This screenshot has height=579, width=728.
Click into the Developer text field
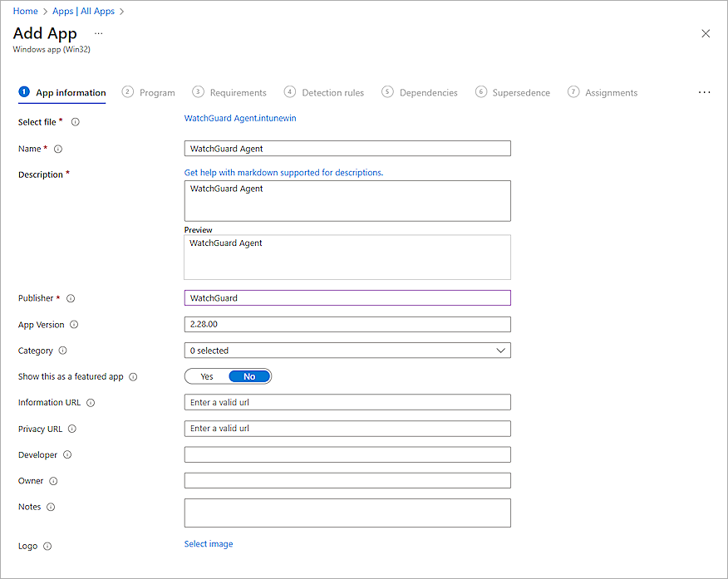click(x=347, y=454)
